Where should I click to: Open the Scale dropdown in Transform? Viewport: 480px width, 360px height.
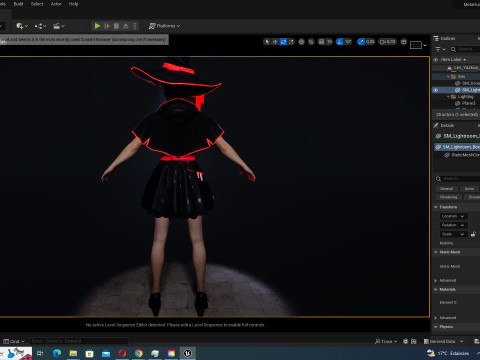453,234
